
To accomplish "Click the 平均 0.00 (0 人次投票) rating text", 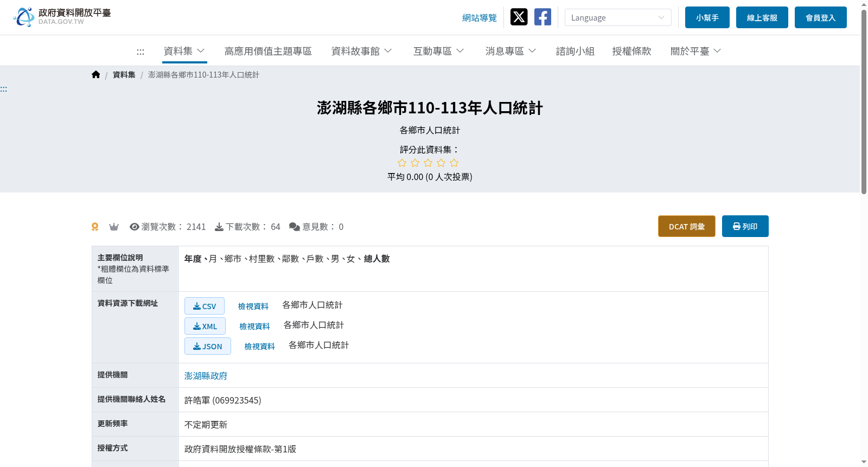I will click(430, 177).
